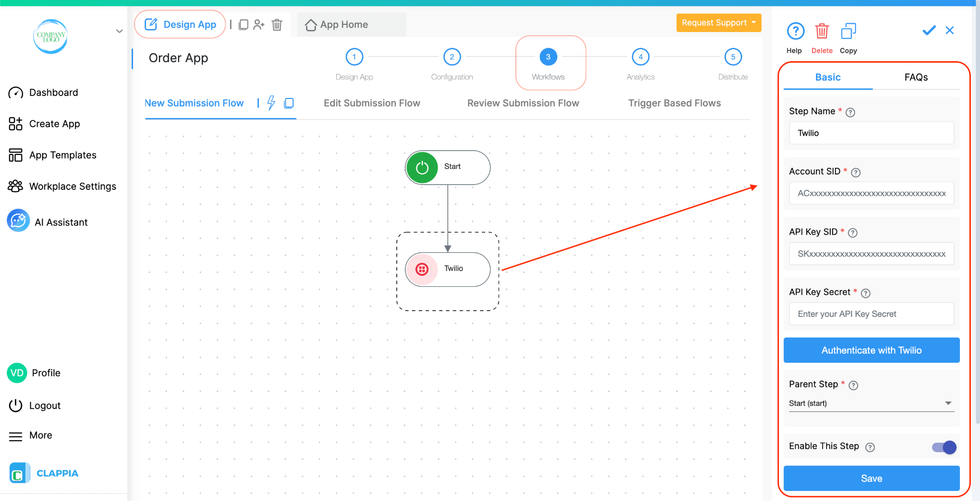Image resolution: width=980 pixels, height=501 pixels.
Task: Delete the Twilio step with trash icon
Action: 822,32
